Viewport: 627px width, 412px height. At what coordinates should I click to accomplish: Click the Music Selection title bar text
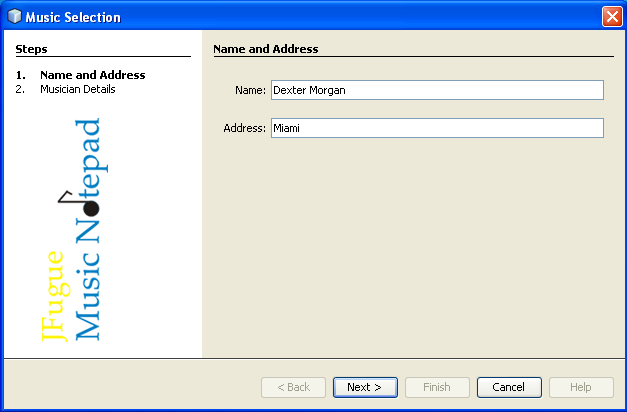coord(73,17)
